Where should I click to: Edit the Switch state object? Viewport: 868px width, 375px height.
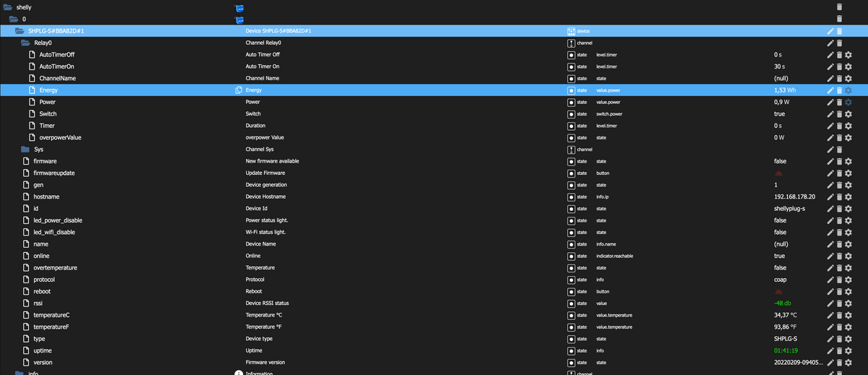(830, 114)
